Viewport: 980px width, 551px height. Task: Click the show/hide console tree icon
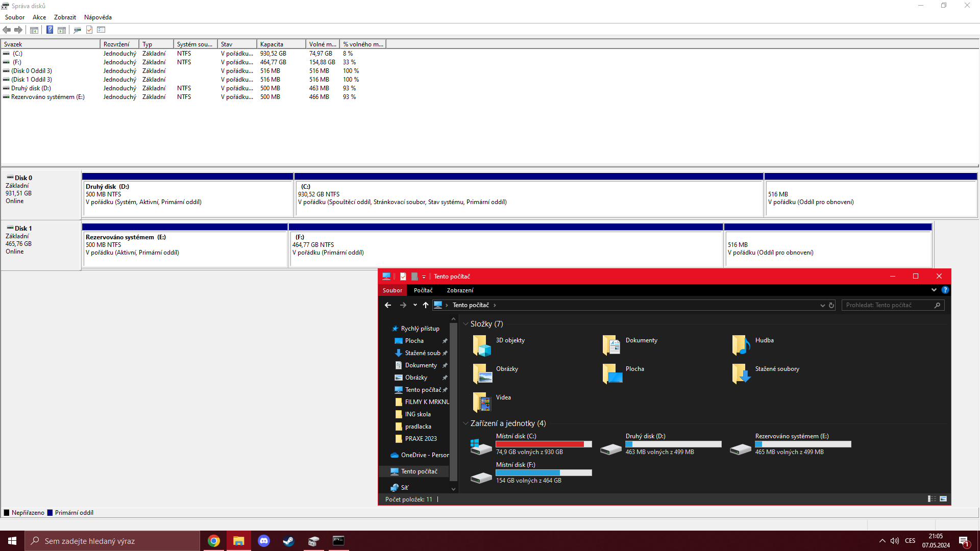(34, 30)
